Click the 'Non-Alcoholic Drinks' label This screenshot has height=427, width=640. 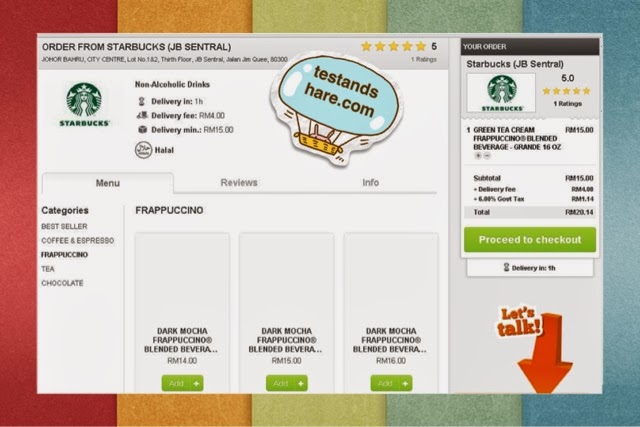[172, 85]
